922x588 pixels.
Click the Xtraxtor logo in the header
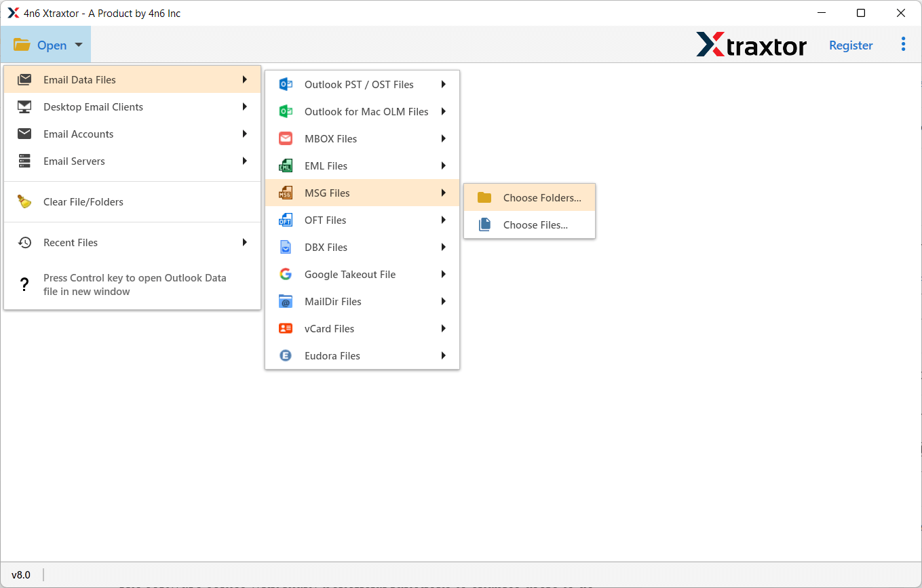tap(751, 45)
